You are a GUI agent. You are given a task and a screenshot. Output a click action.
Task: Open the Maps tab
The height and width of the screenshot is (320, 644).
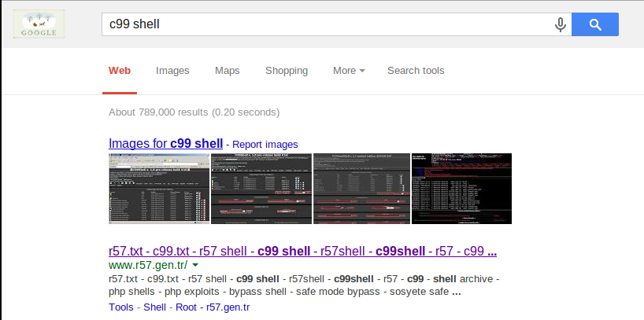227,71
